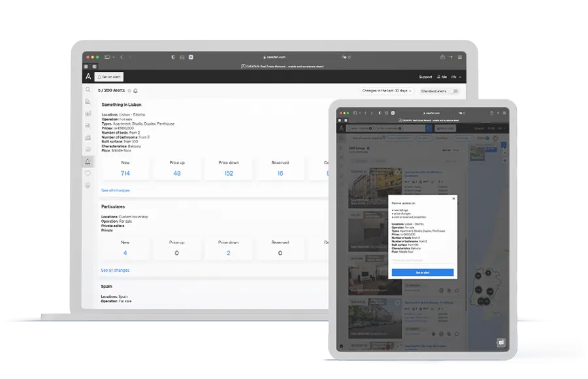The width and height of the screenshot is (588, 379).
Task: Click the New count 714
Action: click(125, 173)
